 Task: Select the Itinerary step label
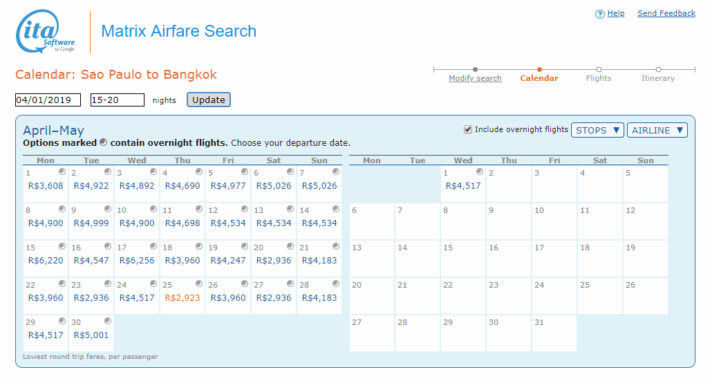[657, 78]
